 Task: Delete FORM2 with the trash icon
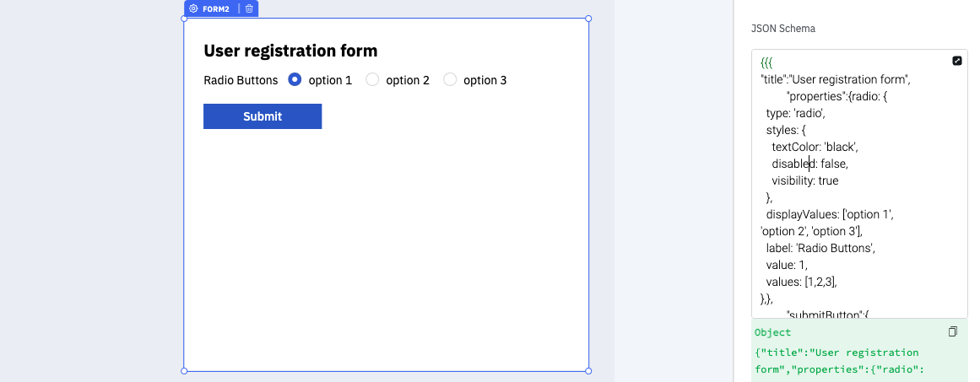[x=249, y=8]
